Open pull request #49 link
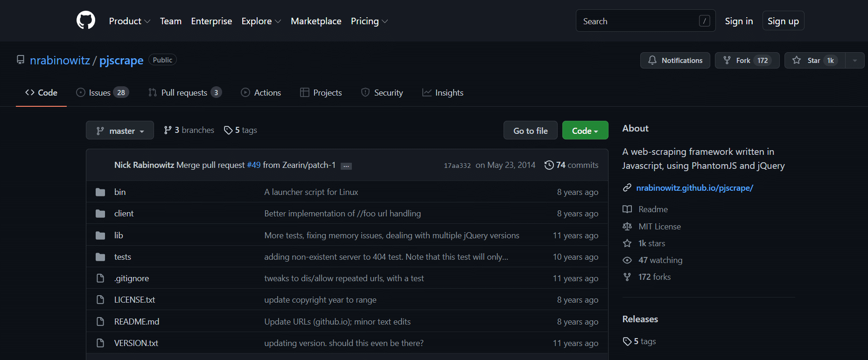The image size is (868, 360). [254, 165]
